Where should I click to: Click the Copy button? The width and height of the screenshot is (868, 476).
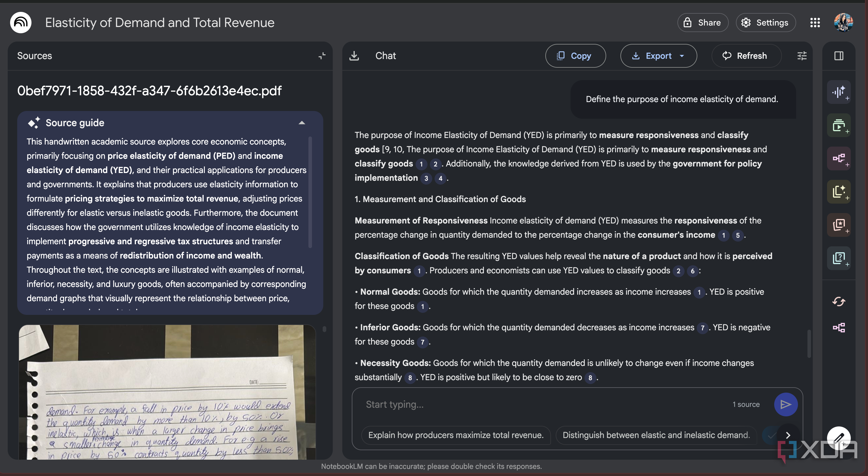[x=576, y=55]
